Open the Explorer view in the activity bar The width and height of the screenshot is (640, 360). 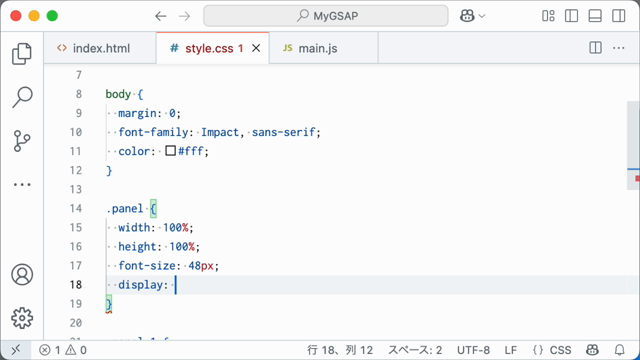[x=22, y=54]
